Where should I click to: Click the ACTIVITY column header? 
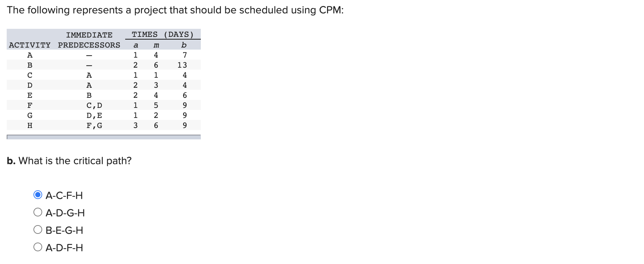[x=30, y=45]
